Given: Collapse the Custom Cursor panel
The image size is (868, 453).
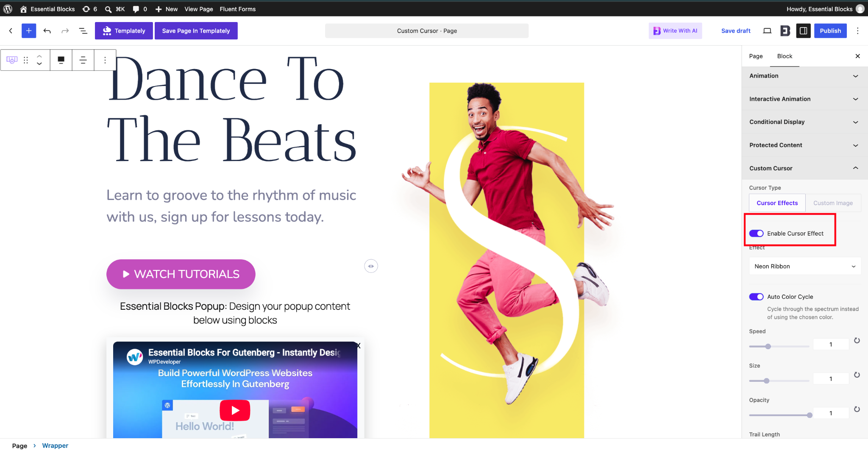Looking at the screenshot, I should tap(804, 168).
